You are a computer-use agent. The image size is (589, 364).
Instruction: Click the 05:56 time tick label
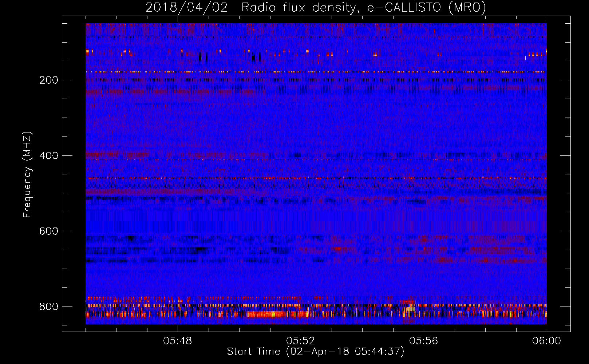[x=424, y=341]
